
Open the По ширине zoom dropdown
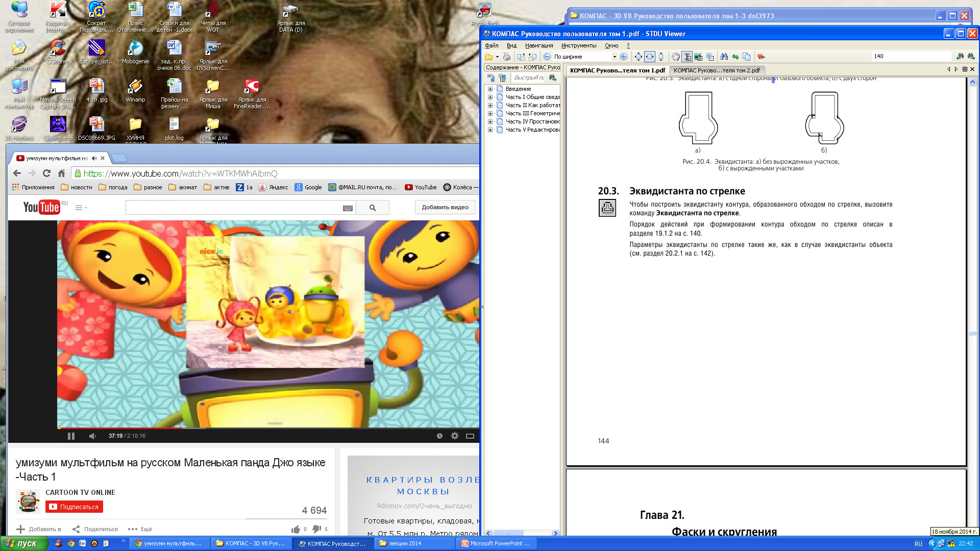click(615, 57)
